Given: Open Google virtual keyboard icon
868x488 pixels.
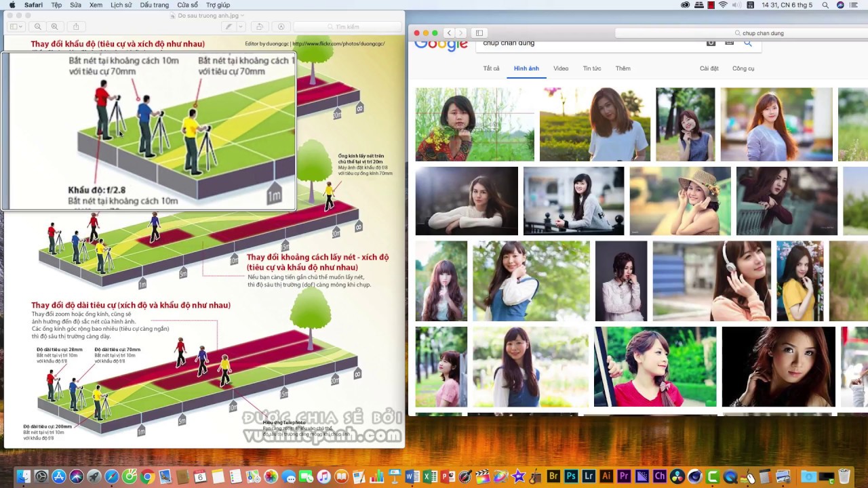Looking at the screenshot, I should point(730,43).
